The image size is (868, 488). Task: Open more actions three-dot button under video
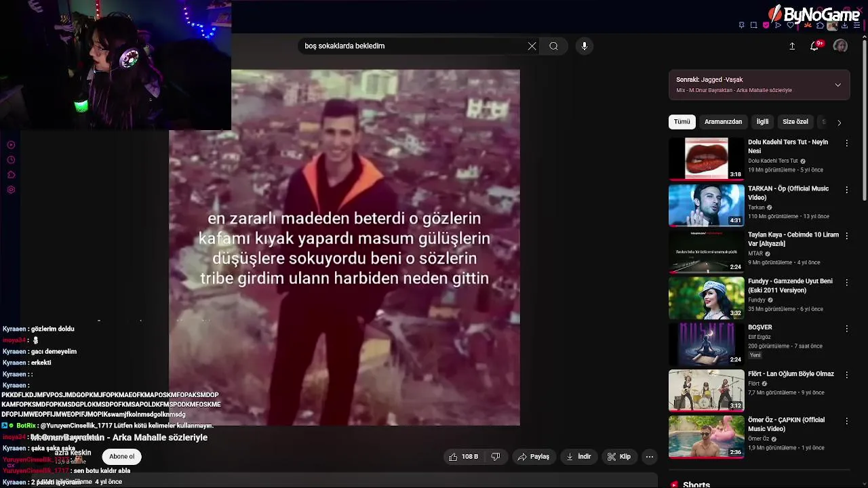(650, 457)
